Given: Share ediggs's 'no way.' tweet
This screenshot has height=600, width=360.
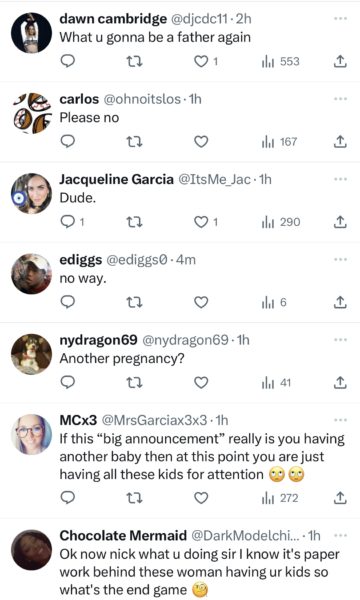Looking at the screenshot, I should [x=340, y=302].
